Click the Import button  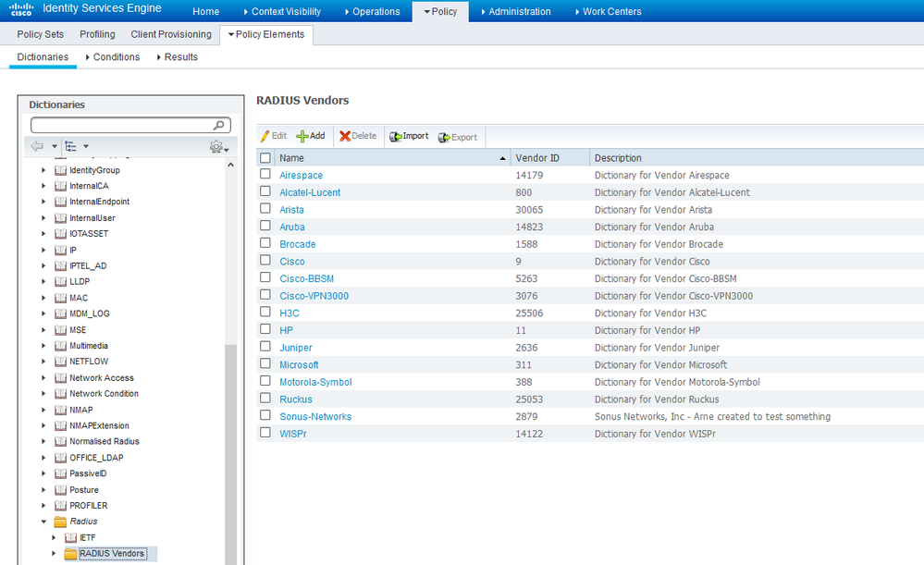click(x=409, y=136)
